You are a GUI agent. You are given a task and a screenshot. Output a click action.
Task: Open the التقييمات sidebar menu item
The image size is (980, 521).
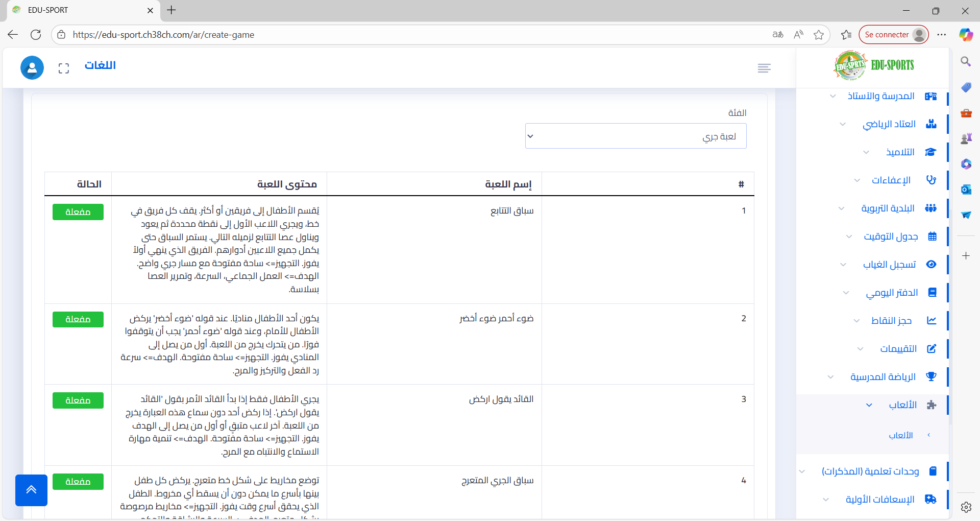pyautogui.click(x=898, y=349)
